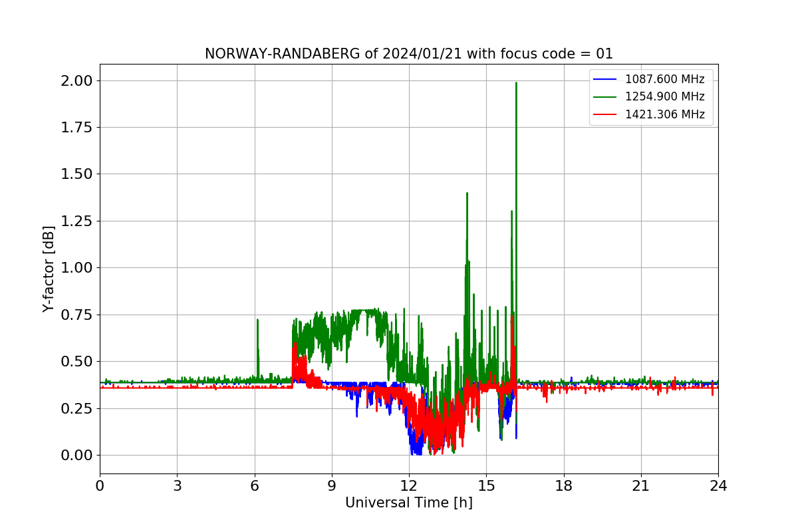Click the 6 hour x-axis tick label
This screenshot has height=532, width=798.
pos(254,486)
